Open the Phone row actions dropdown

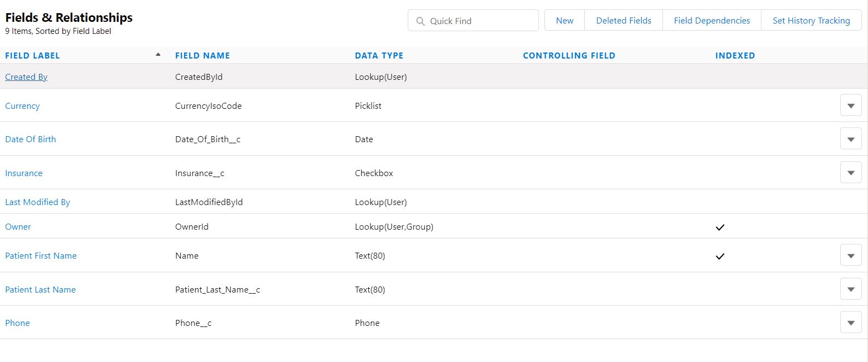coord(851,323)
